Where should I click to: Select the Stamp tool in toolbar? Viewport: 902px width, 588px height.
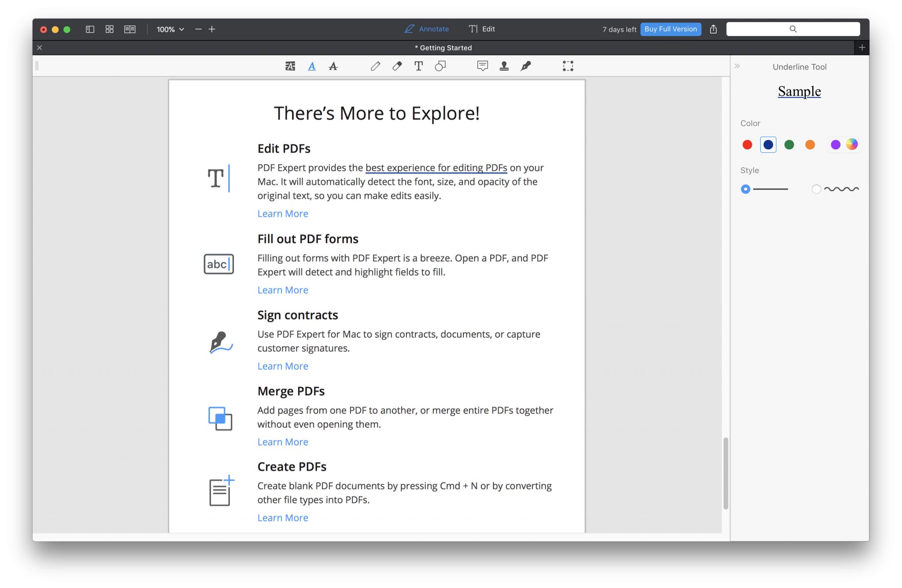click(503, 66)
